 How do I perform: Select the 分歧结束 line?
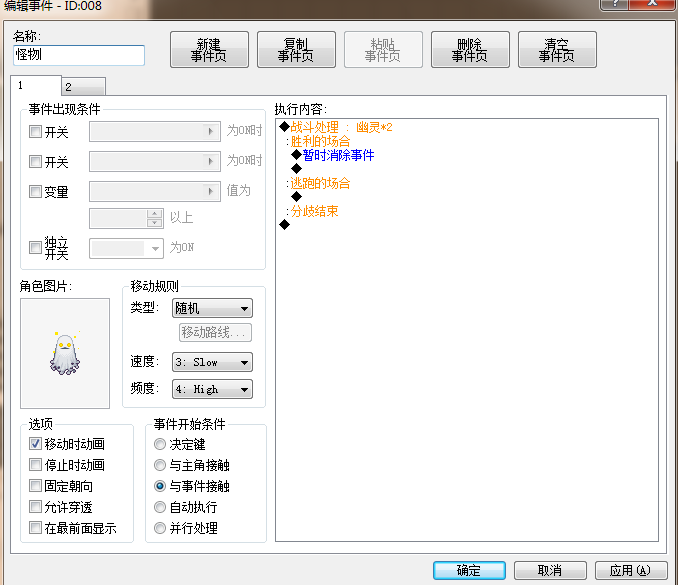coord(312,211)
